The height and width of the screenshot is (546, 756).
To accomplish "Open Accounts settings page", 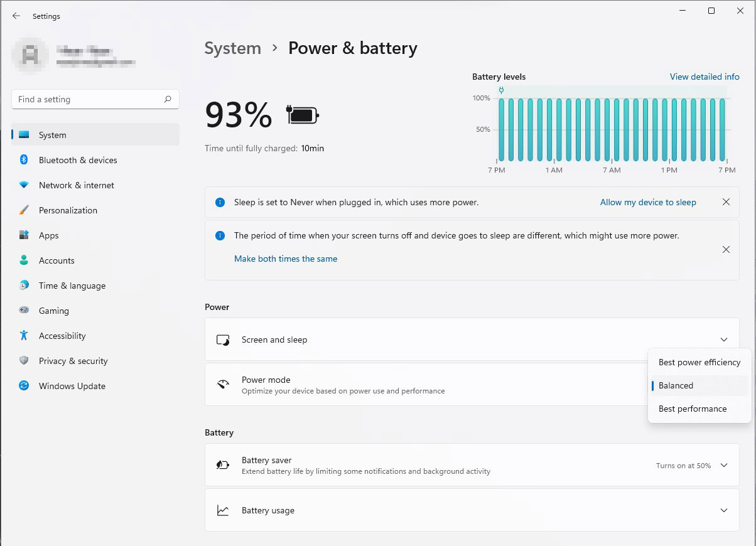I will click(95, 260).
